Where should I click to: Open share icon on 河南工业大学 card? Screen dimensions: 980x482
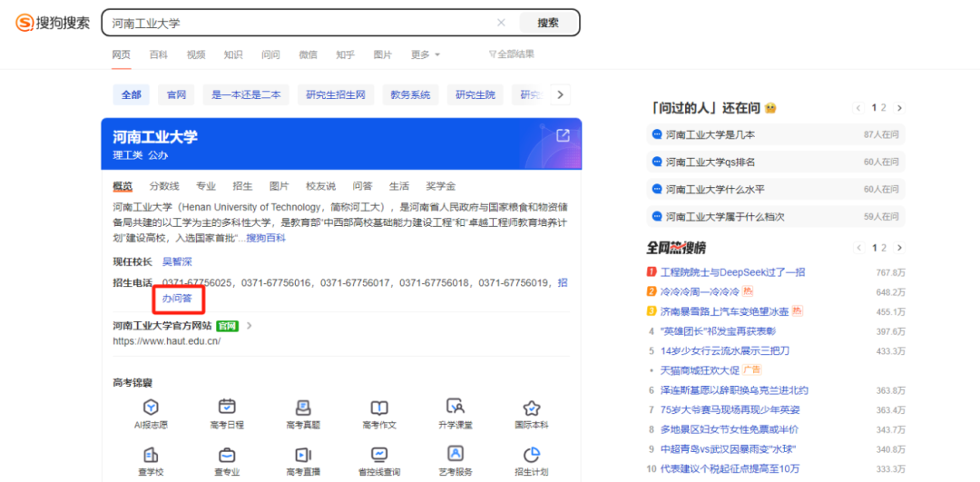[563, 135]
